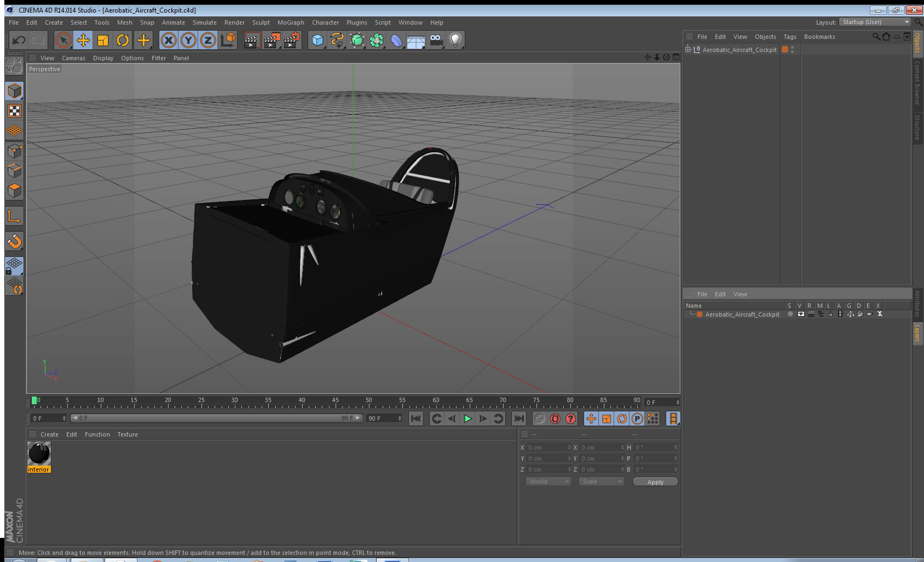Toggle autokeying red circular button
Screen dimensions: 924x562
click(x=555, y=418)
